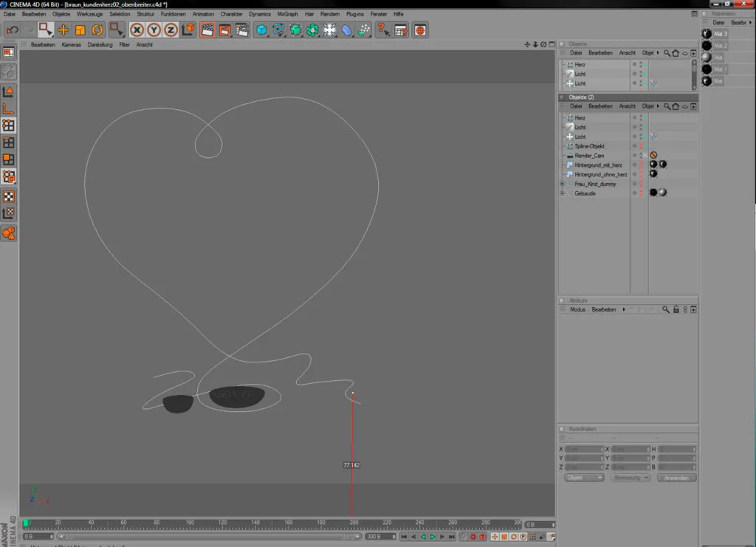Add a Cube primitive object
Image resolution: width=756 pixels, height=547 pixels.
[x=262, y=30]
